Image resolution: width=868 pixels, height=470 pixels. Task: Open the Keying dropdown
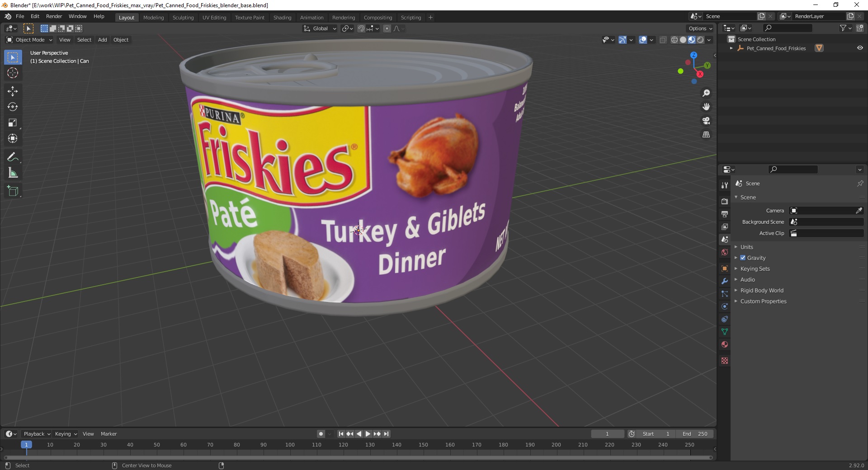66,434
